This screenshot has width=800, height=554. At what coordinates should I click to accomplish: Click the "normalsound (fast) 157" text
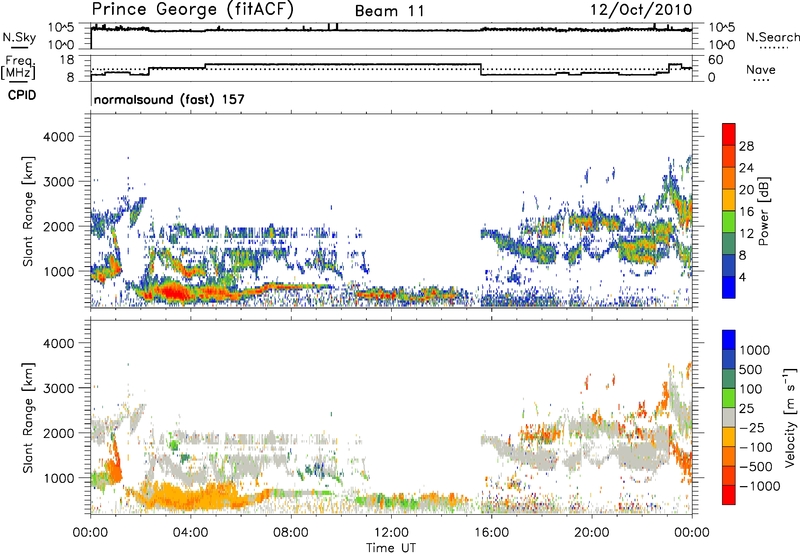169,99
